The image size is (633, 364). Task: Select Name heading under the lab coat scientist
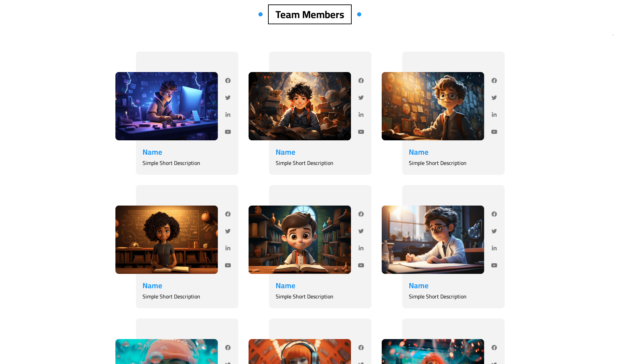pos(418,286)
